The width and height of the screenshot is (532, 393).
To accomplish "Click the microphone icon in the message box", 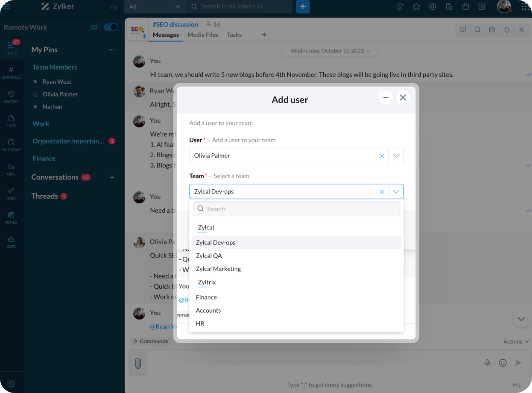I will pos(487,363).
